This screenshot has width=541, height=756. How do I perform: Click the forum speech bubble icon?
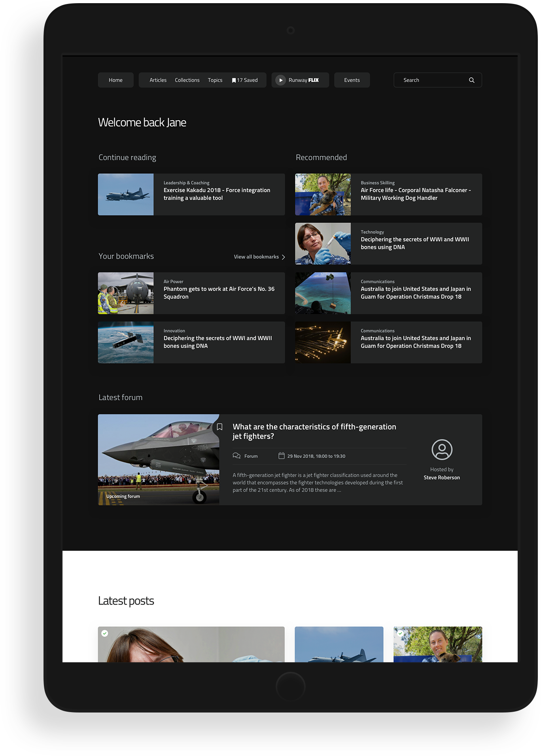[236, 456]
